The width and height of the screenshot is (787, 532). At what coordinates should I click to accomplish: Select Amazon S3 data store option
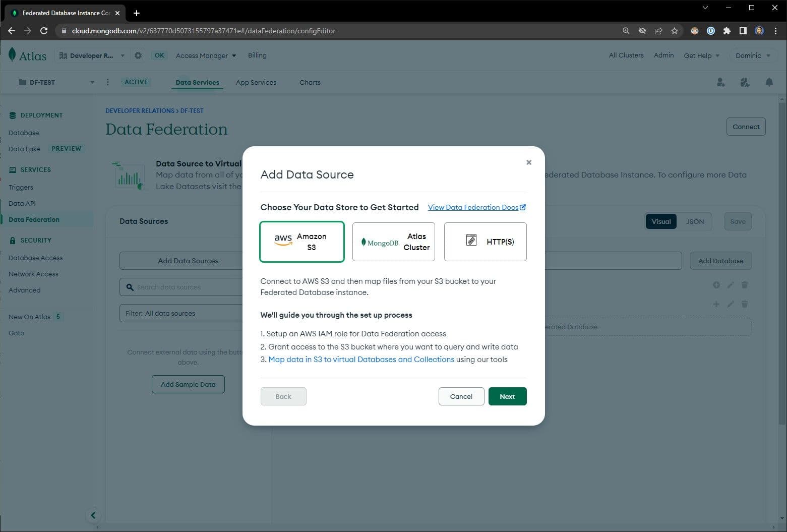click(301, 242)
